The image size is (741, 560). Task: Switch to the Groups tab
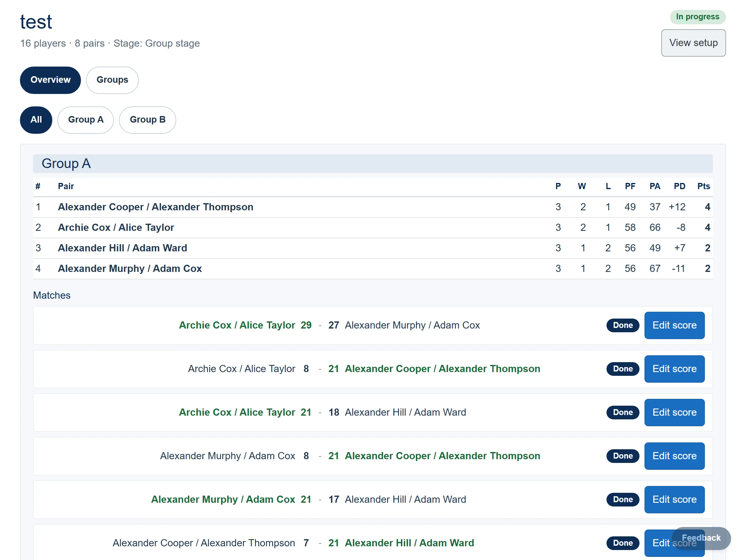coord(112,80)
